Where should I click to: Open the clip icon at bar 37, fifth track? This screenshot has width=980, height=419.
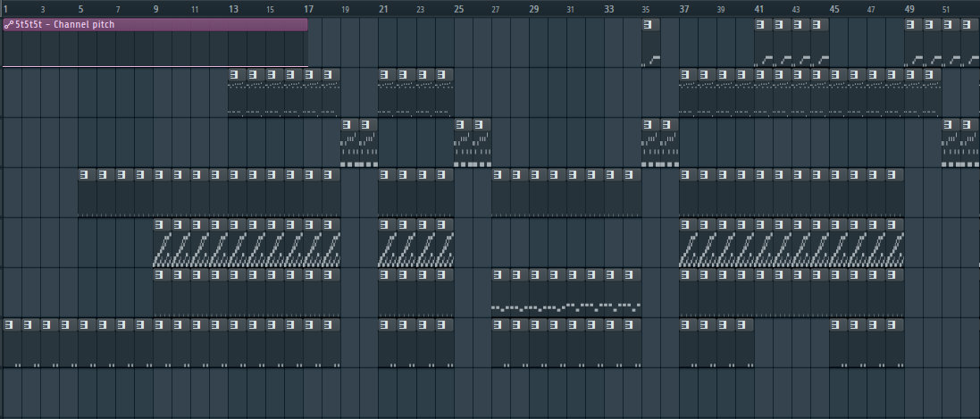685,225
